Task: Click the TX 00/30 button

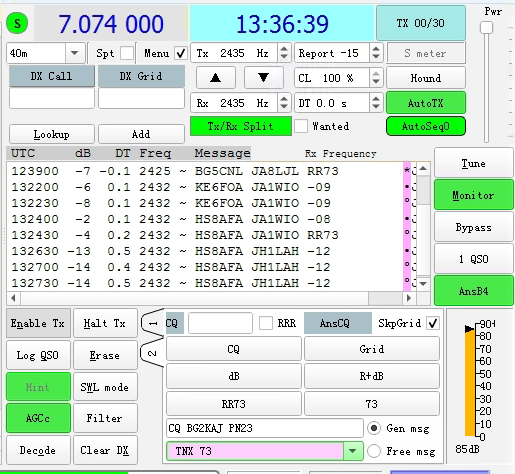Action: click(421, 23)
